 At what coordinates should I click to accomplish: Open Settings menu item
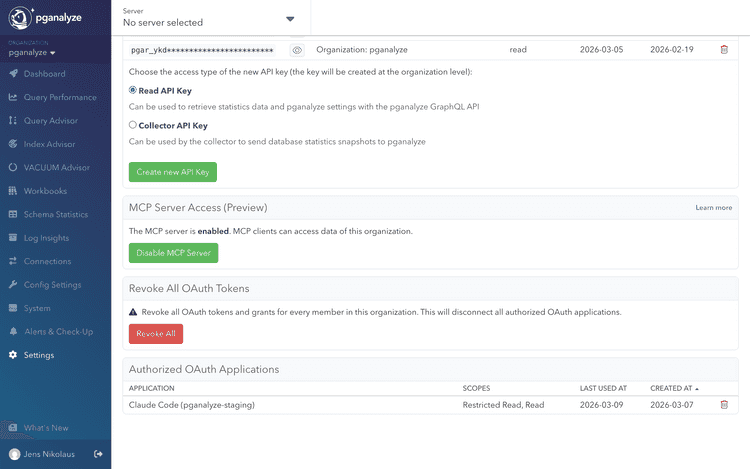[x=39, y=355]
